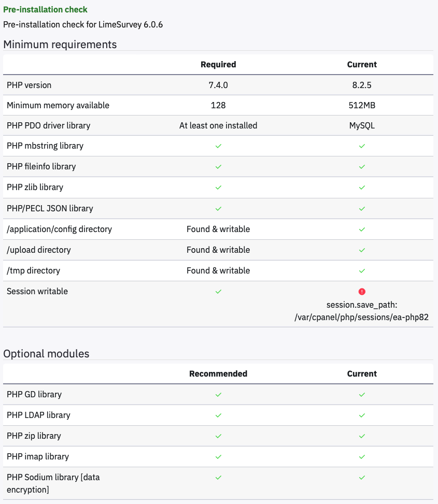438x504 pixels.
Task: Click PHP zip library Current checkmark
Action: tap(362, 436)
